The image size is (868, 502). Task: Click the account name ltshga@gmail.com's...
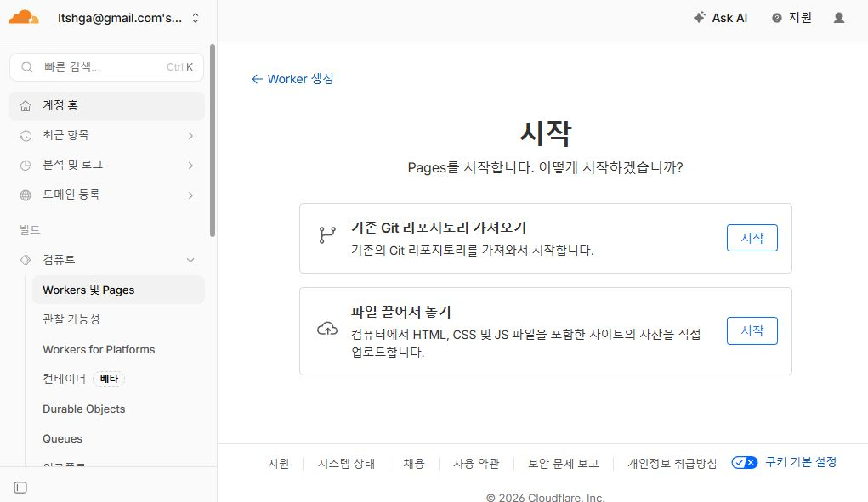pyautogui.click(x=120, y=18)
